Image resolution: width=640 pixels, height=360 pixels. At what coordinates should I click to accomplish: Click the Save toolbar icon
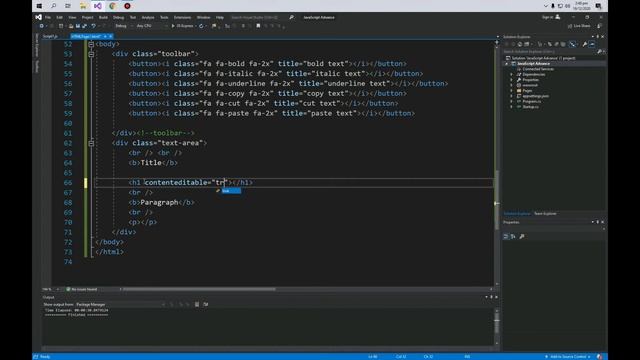pyautogui.click(x=78, y=26)
